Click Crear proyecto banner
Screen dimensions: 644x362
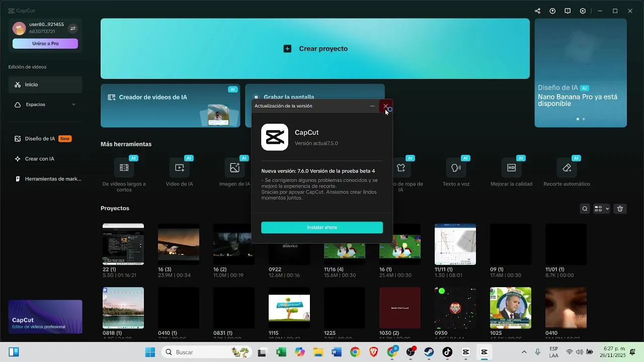[x=315, y=49]
